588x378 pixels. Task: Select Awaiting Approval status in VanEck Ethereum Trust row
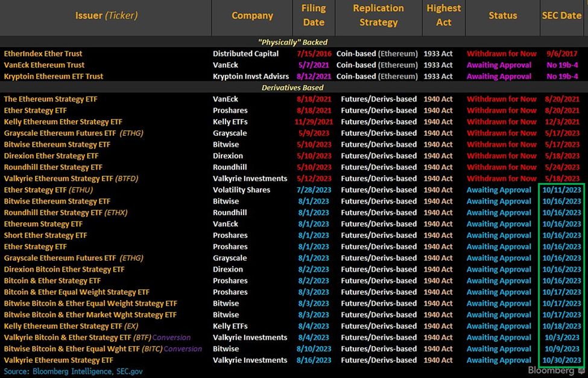point(499,65)
